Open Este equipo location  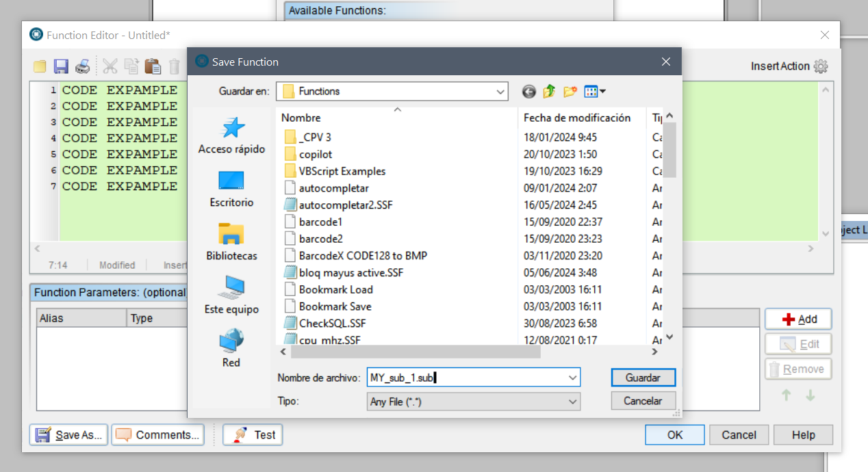(x=231, y=296)
